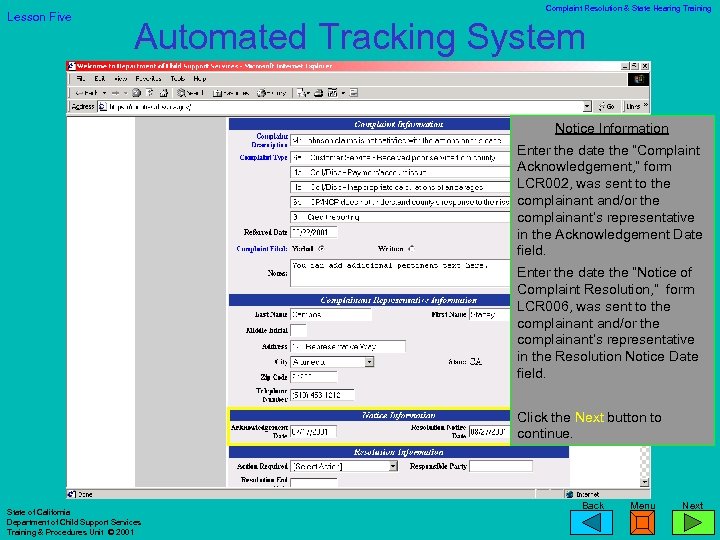Viewport: 720px width, 540px height.
Task: Click the Refresh page icon
Action: coord(150,93)
